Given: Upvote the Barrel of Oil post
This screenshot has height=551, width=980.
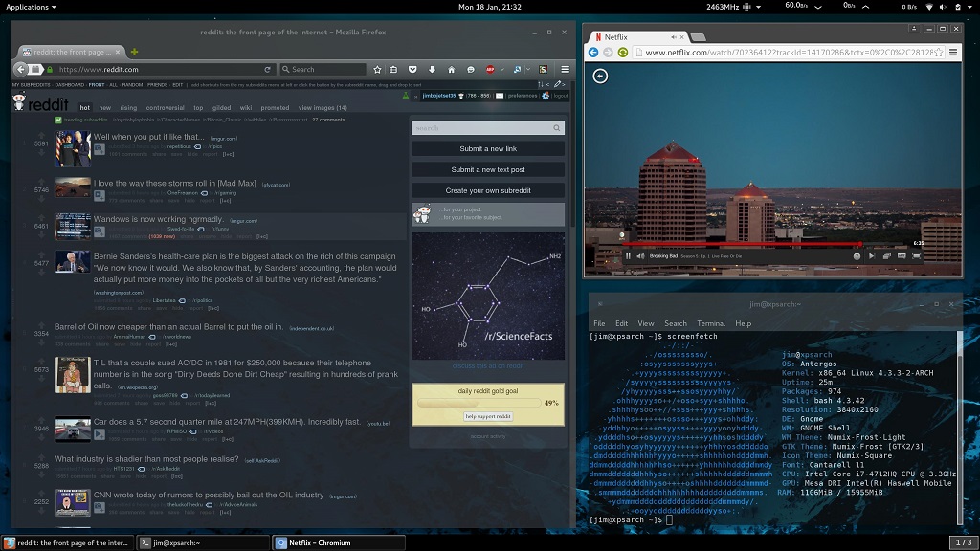Looking at the screenshot, I should tap(41, 325).
